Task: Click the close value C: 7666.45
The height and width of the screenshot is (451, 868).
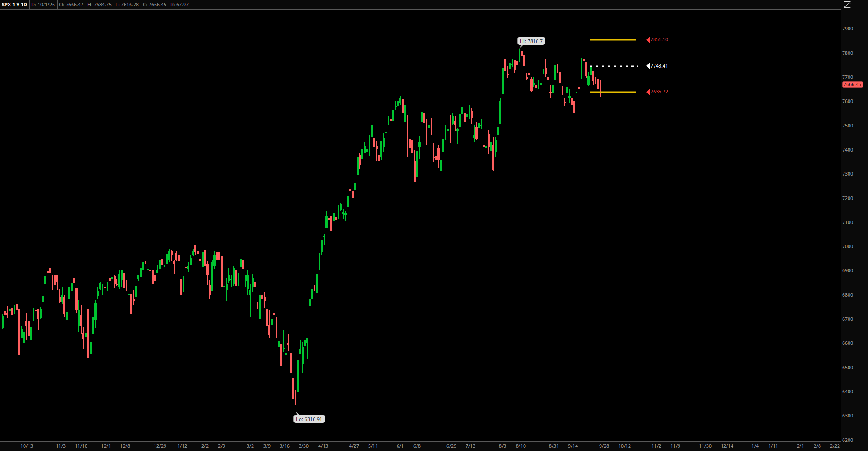Action: coord(155,5)
